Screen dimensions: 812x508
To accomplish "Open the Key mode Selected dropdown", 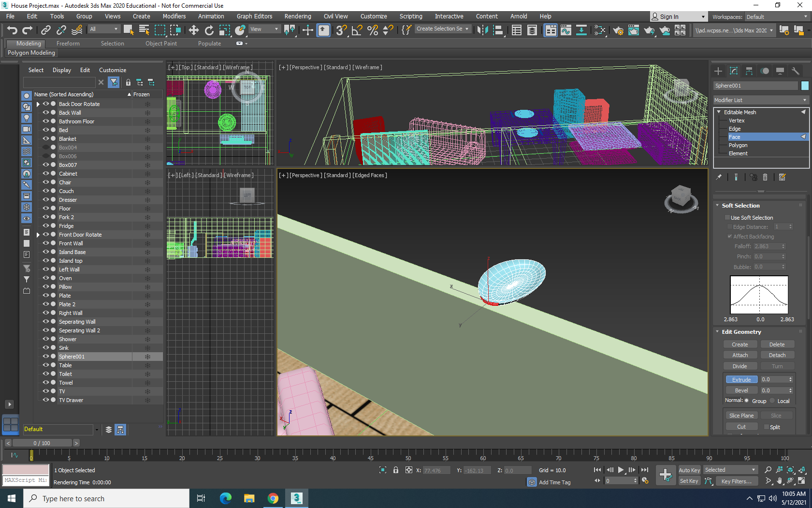I will 730,470.
